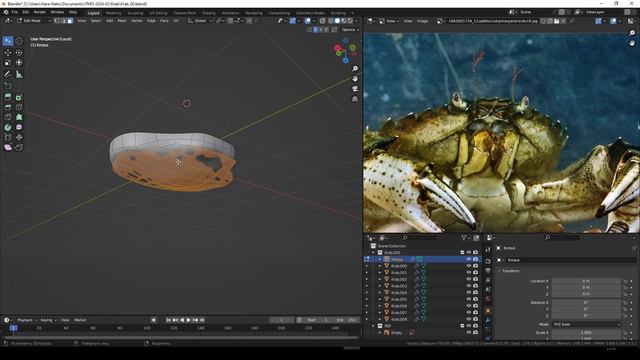Activate the Scale tool

[x=8, y=63]
